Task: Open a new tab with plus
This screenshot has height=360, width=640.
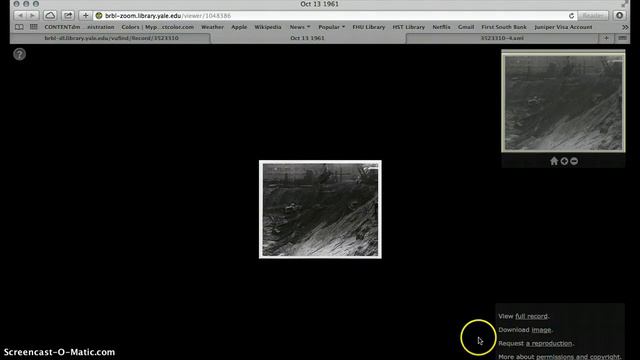Action: 606,38
